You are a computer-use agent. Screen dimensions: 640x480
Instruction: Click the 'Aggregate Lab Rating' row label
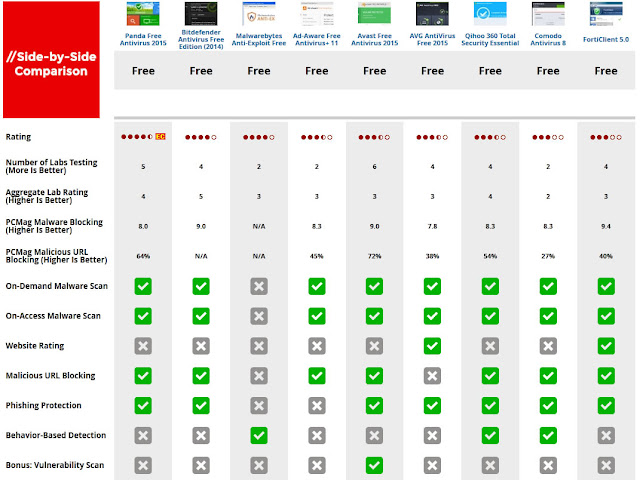coord(47,196)
